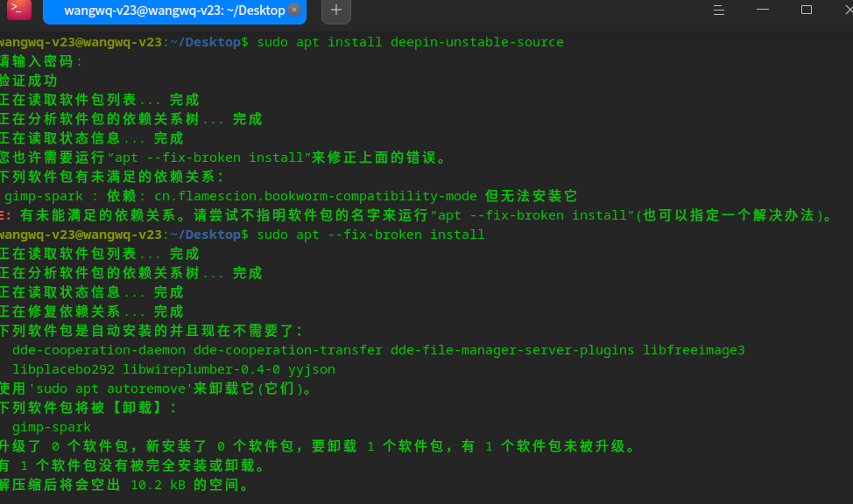Click libfreeimage3 package name
The height and width of the screenshot is (504, 853).
pyautogui.click(x=694, y=350)
